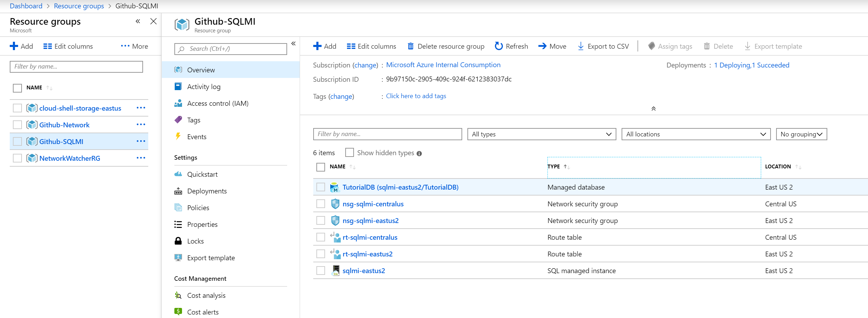Click Add icon in Resource groups panel

coord(14,46)
